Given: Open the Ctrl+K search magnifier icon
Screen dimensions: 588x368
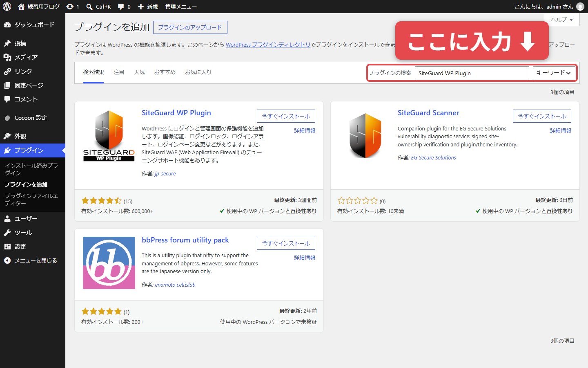Looking at the screenshot, I should (89, 7).
